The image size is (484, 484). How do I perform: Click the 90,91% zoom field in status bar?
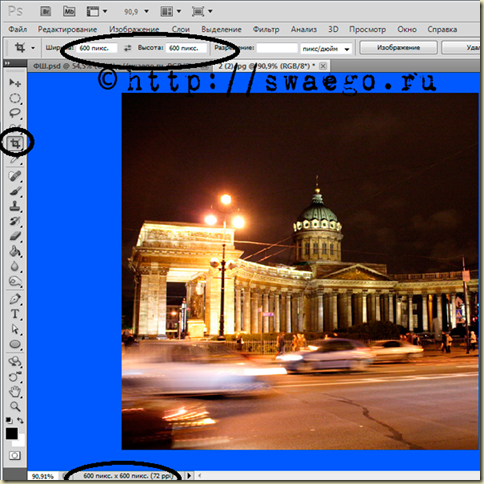43,476
